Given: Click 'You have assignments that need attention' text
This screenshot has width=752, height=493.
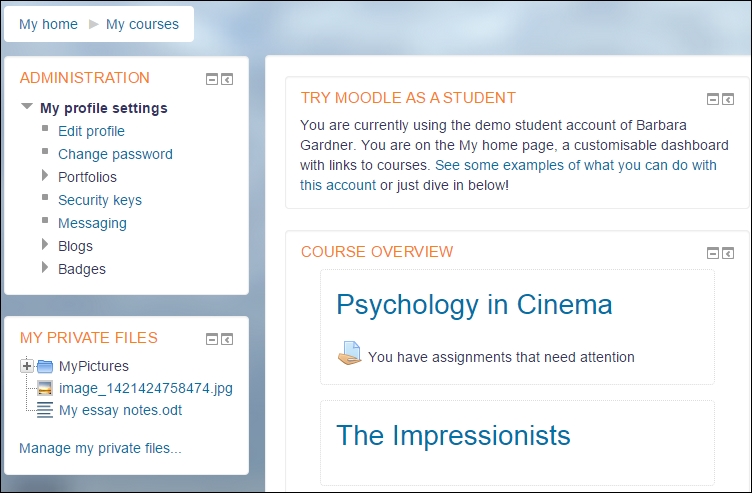Looking at the screenshot, I should [x=501, y=357].
